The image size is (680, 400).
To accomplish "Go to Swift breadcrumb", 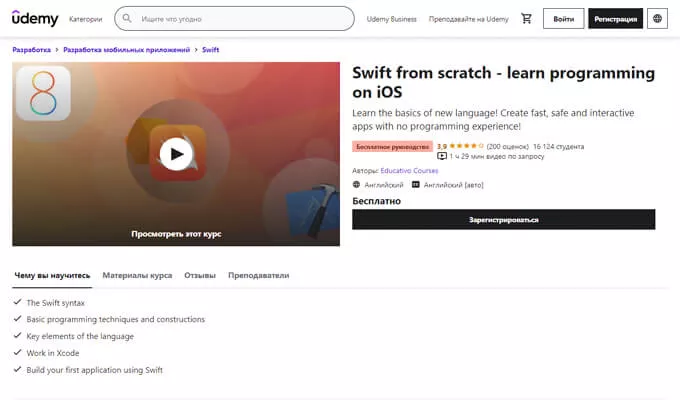I will 210,50.
